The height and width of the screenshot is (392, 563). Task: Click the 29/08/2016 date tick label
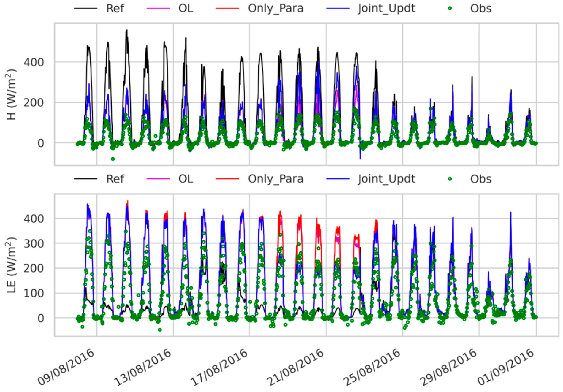449,368
